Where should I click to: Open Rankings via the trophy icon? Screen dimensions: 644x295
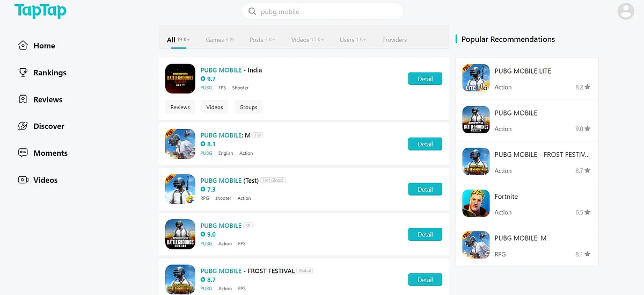[23, 73]
